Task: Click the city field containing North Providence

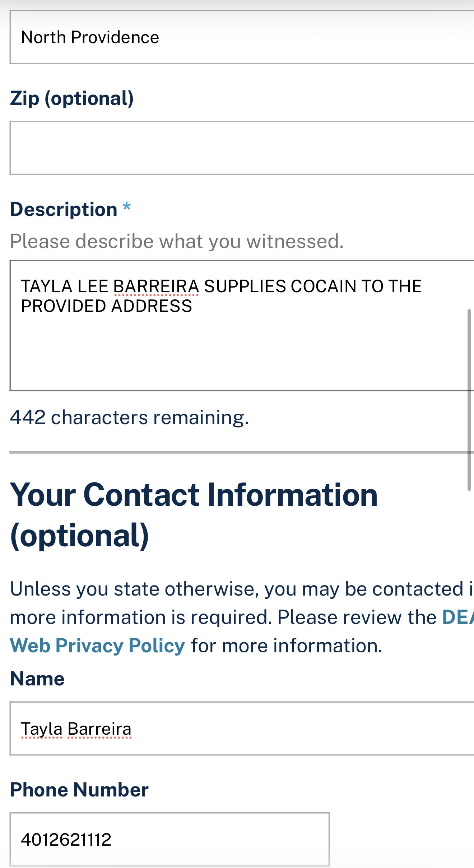Action: pos(241,37)
